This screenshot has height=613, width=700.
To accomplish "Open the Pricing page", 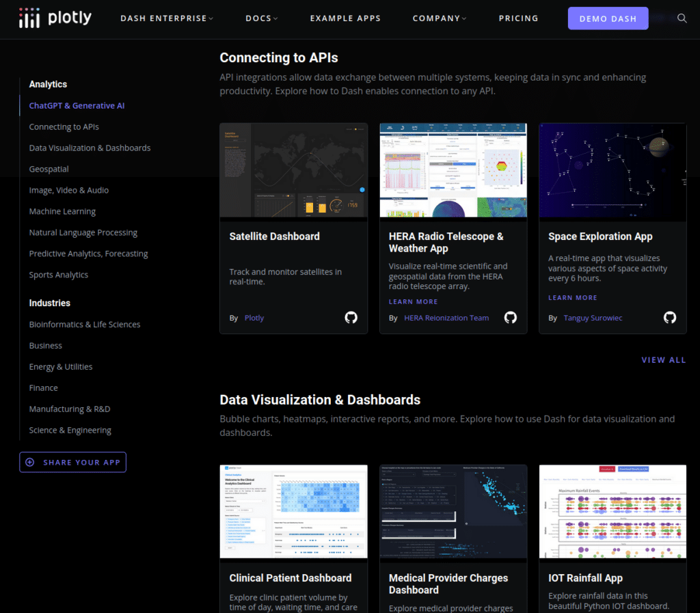I will pos(518,18).
